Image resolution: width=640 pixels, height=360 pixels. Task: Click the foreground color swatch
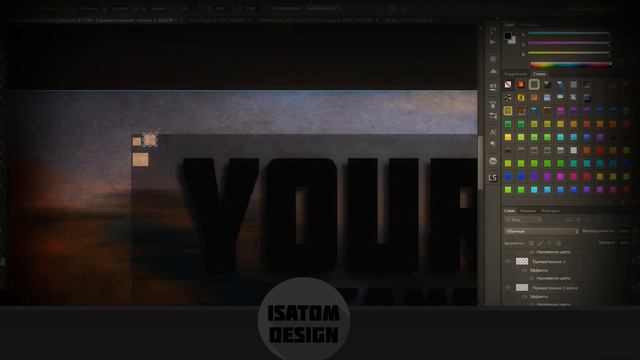pos(508,36)
